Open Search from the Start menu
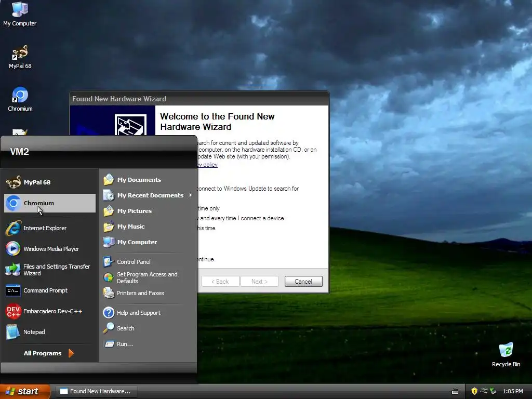The height and width of the screenshot is (399, 532). (x=147, y=328)
